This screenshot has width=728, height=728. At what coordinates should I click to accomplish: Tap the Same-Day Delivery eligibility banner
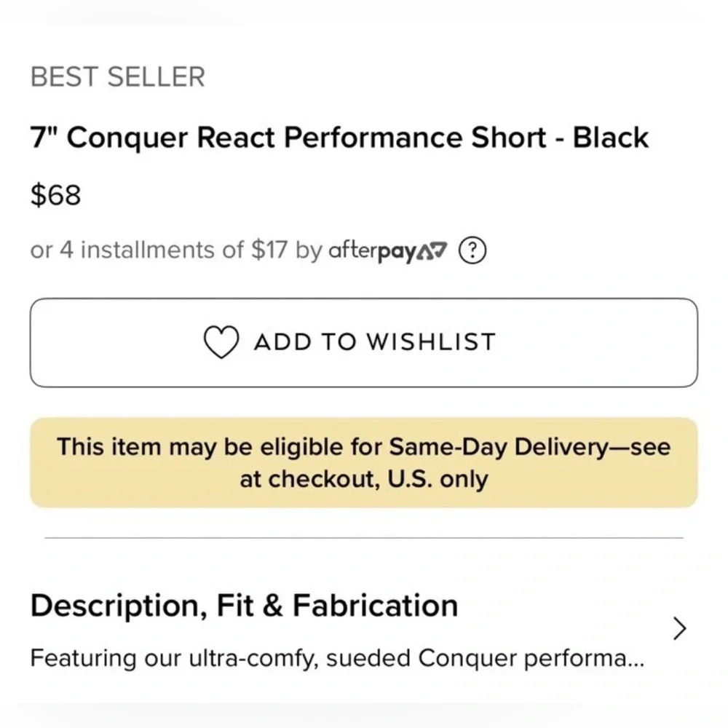(x=364, y=462)
